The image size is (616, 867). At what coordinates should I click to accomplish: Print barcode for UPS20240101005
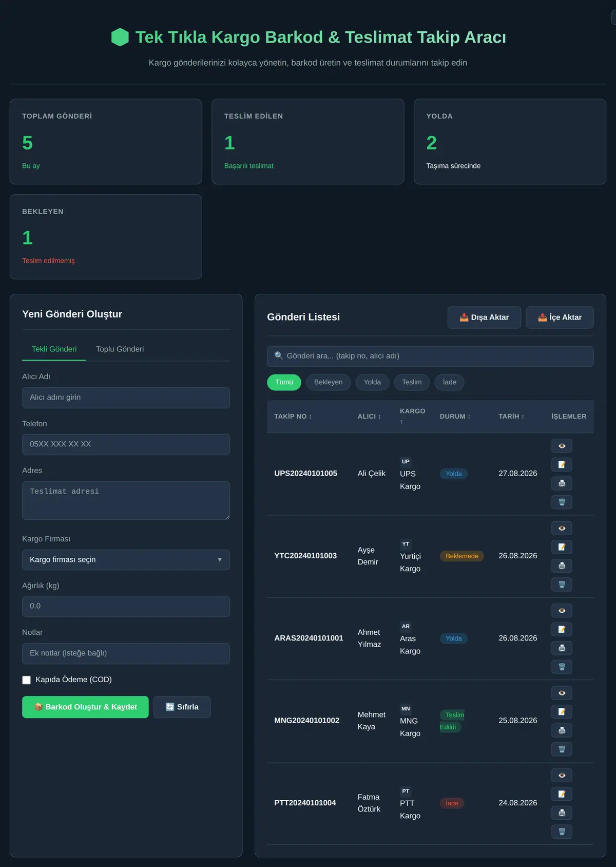(x=562, y=483)
